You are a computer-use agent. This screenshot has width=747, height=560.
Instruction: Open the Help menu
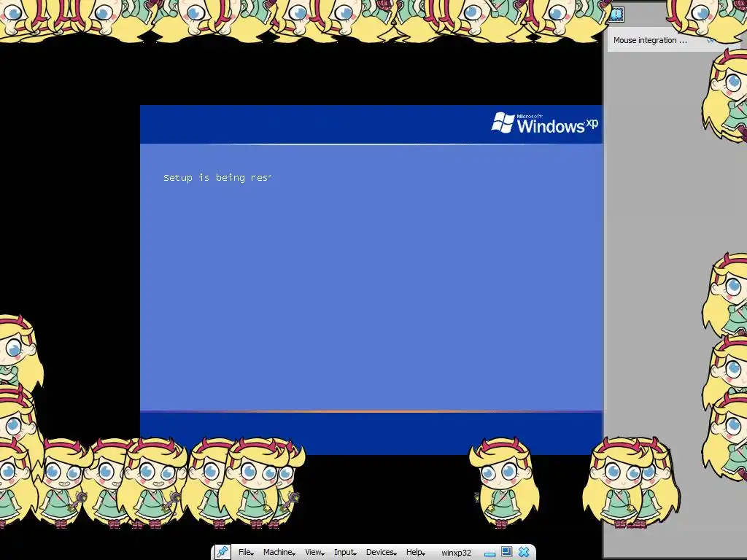(415, 552)
